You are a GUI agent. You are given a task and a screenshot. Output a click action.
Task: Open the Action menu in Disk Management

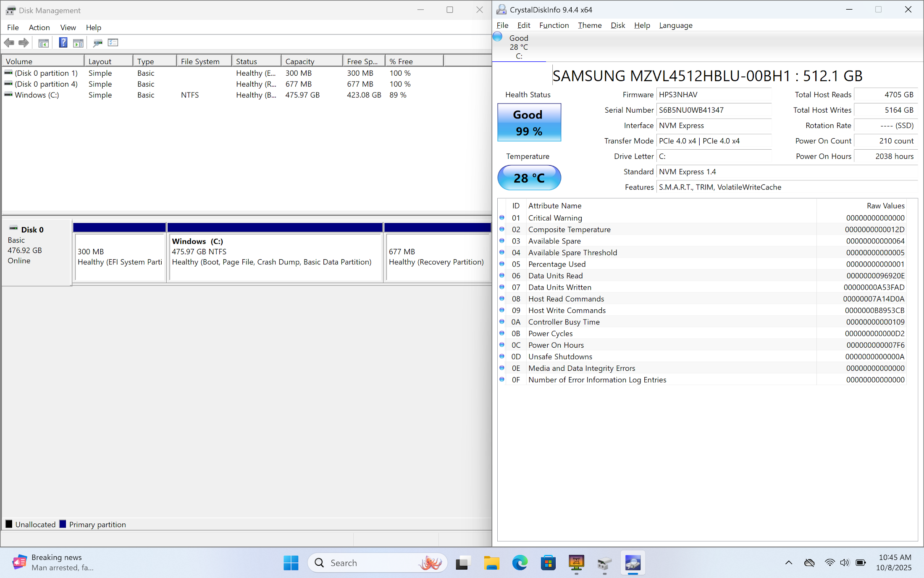[39, 27]
